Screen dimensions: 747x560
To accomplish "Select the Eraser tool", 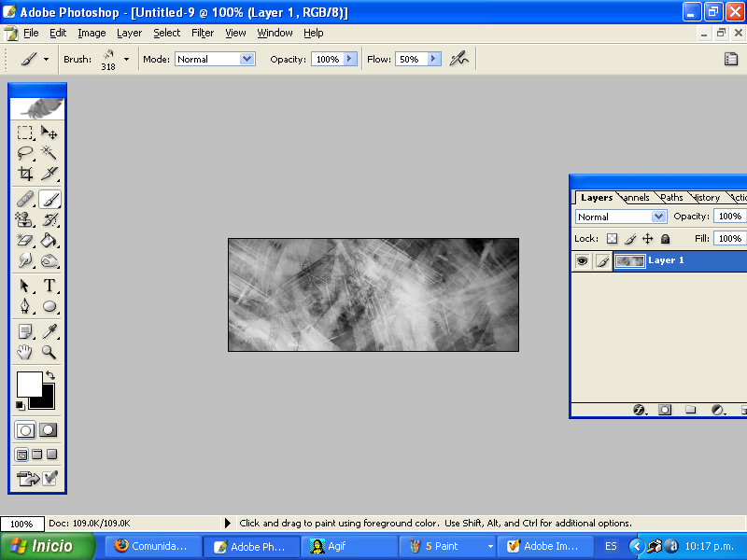I will click(x=25, y=240).
